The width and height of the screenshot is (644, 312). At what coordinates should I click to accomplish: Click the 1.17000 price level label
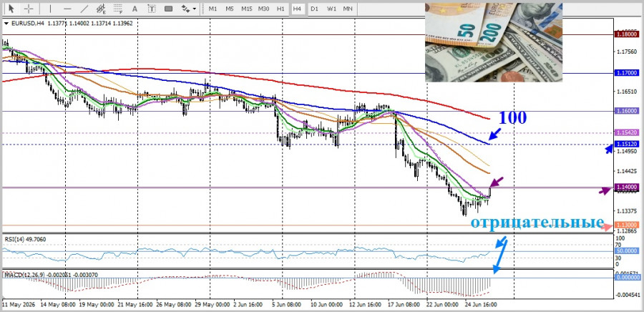pos(627,73)
